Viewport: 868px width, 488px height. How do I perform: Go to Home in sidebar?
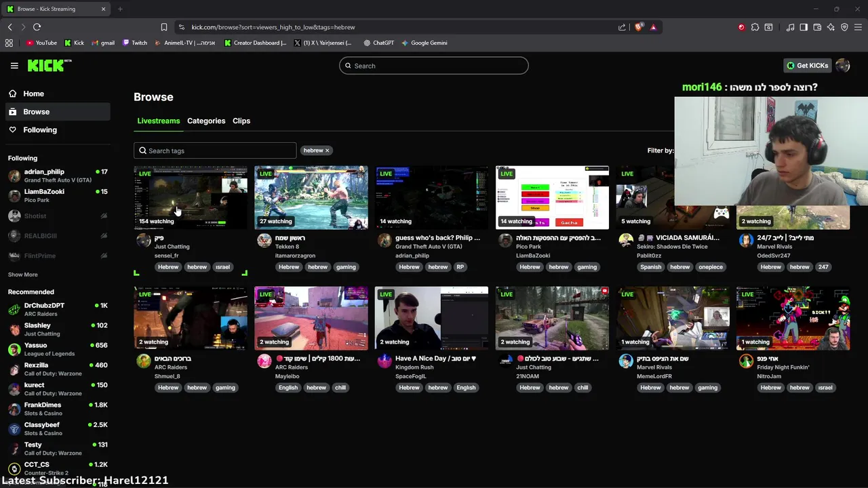58,94
